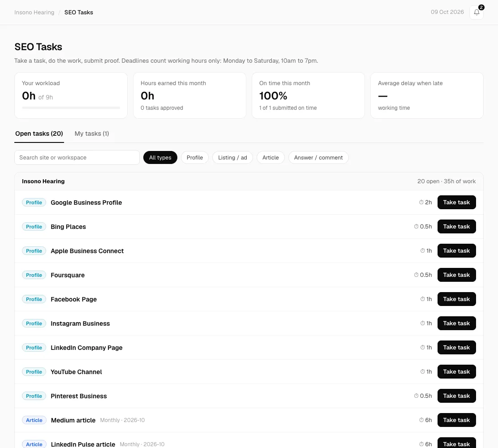Open the Hours earned this month card
498x448 pixels.
pos(189,95)
